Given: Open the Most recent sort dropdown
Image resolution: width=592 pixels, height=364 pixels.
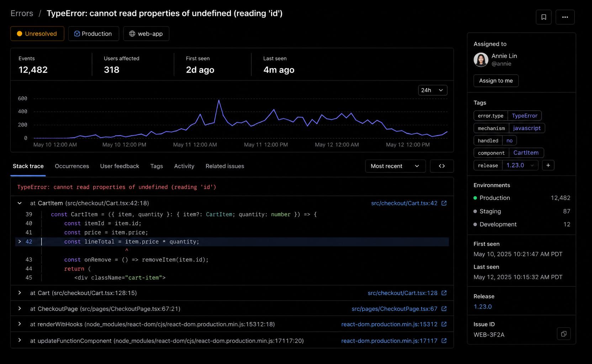Looking at the screenshot, I should pos(395,166).
